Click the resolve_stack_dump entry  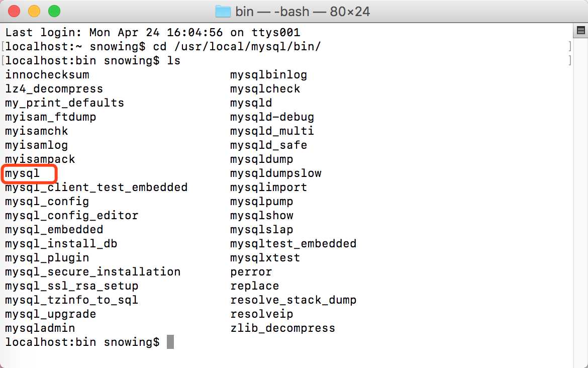tap(293, 300)
